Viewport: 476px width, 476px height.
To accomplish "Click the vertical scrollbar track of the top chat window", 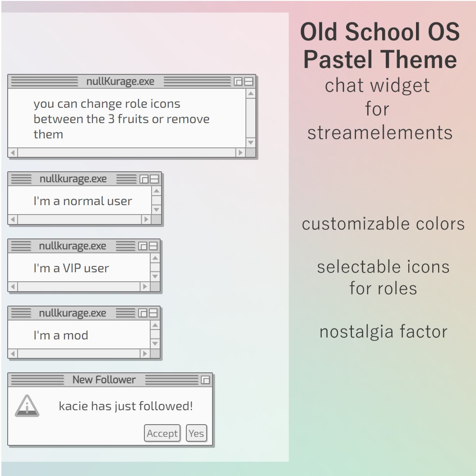I will point(250,116).
